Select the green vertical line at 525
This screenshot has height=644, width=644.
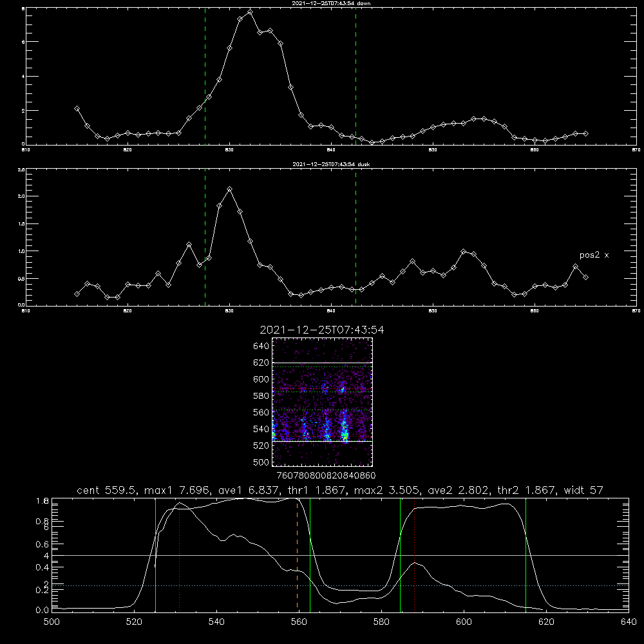[155, 554]
